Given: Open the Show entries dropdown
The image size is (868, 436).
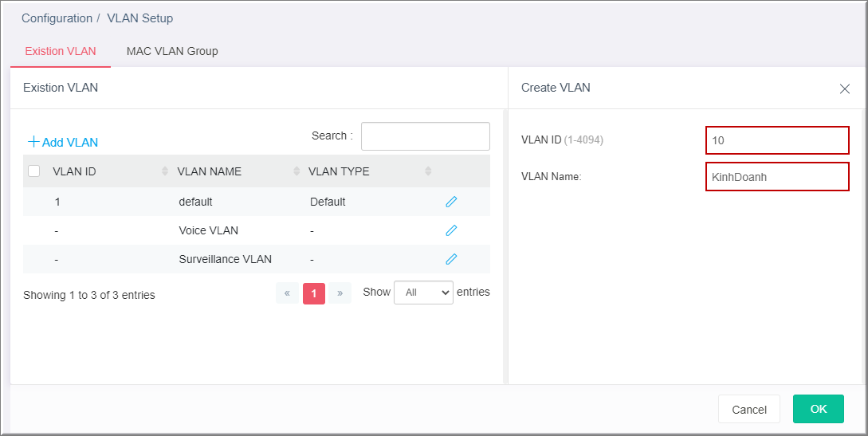Looking at the screenshot, I should tap(423, 293).
